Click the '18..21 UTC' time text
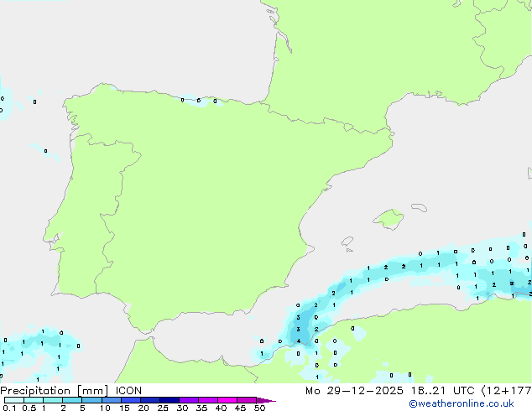The height and width of the screenshot is (411, 532). coord(442,391)
